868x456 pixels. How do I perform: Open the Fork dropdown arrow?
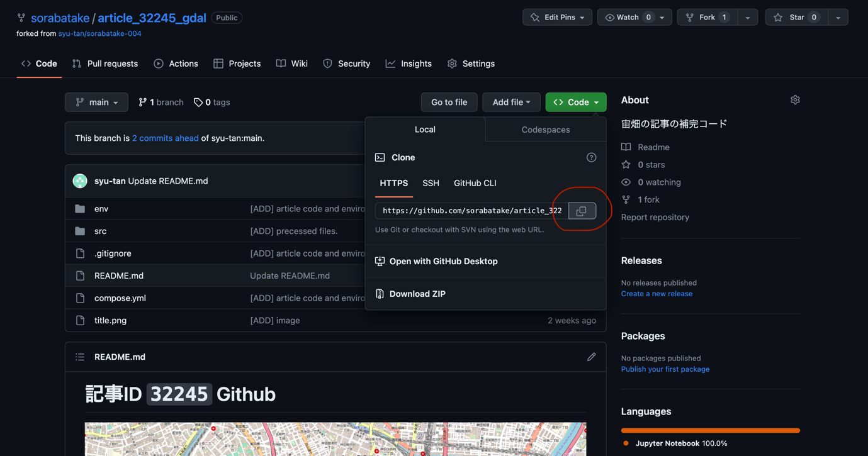pos(747,18)
